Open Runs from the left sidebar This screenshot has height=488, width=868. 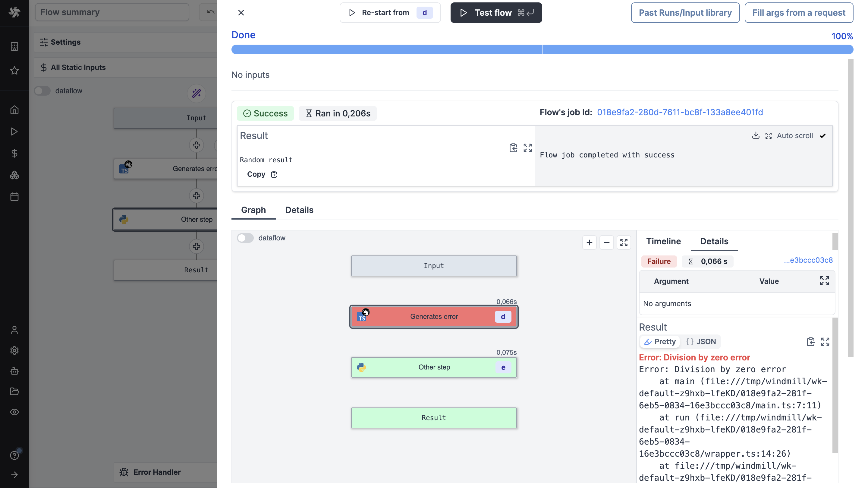coord(14,132)
